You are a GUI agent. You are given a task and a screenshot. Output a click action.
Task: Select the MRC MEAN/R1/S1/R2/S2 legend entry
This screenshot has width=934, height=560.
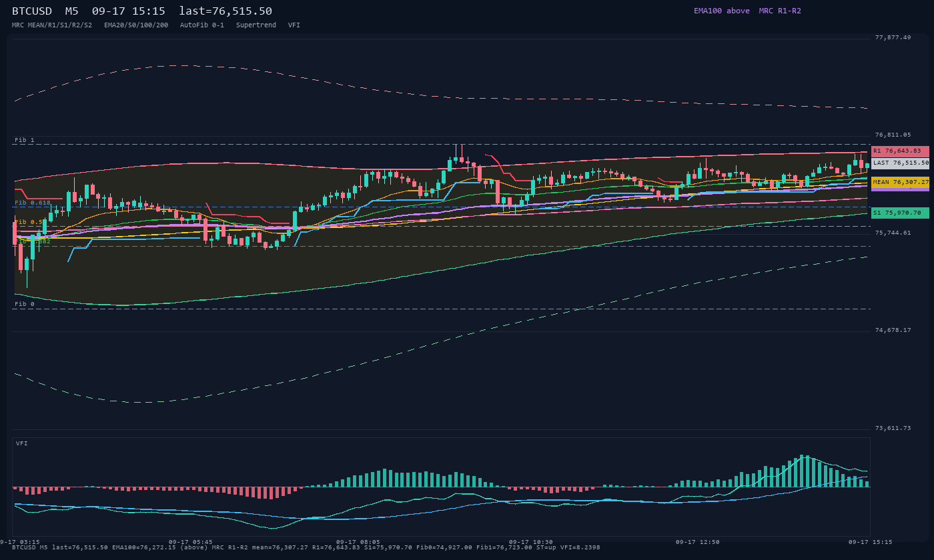[52, 25]
